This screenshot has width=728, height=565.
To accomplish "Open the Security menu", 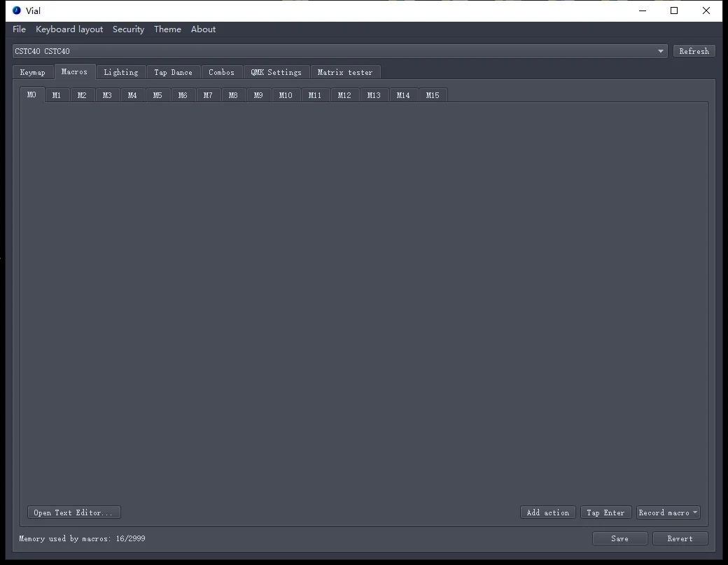I will (x=128, y=29).
